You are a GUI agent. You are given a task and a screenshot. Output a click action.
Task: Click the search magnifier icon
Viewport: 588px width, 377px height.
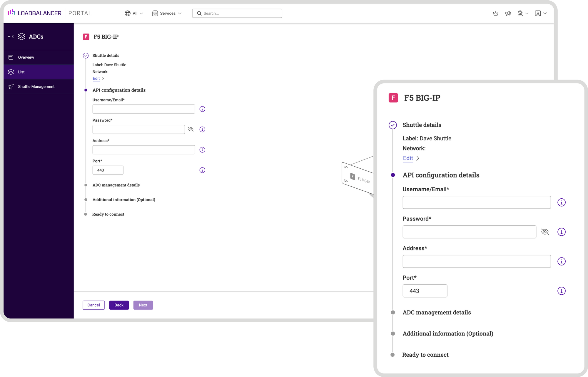coord(199,13)
